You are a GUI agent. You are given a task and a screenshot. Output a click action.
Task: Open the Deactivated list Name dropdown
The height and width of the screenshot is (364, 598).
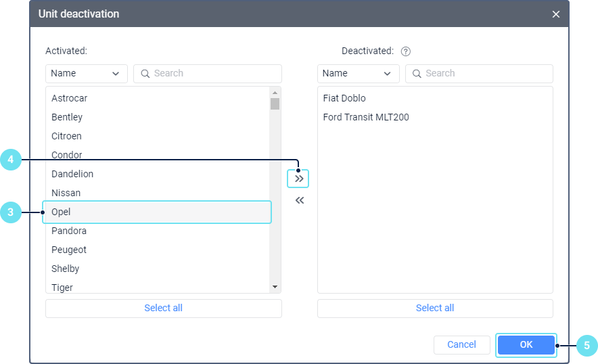pos(358,74)
